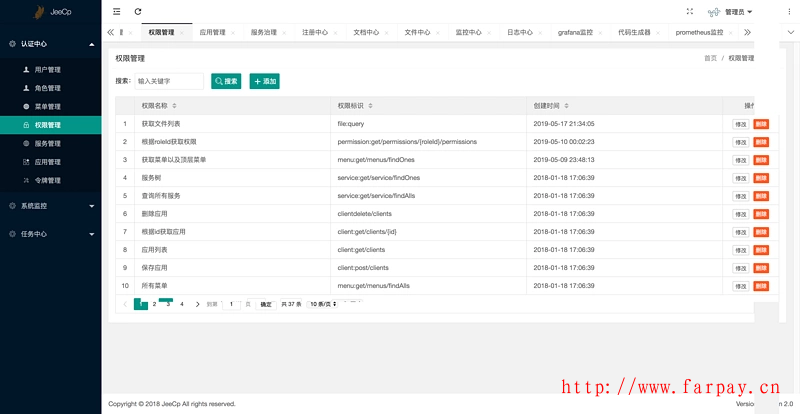Click the sidebar collapse icon in header
The width and height of the screenshot is (800, 414).
tap(116, 12)
